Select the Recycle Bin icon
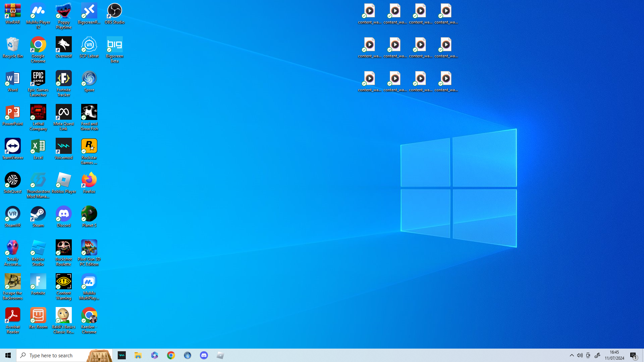644x362 pixels. click(13, 47)
